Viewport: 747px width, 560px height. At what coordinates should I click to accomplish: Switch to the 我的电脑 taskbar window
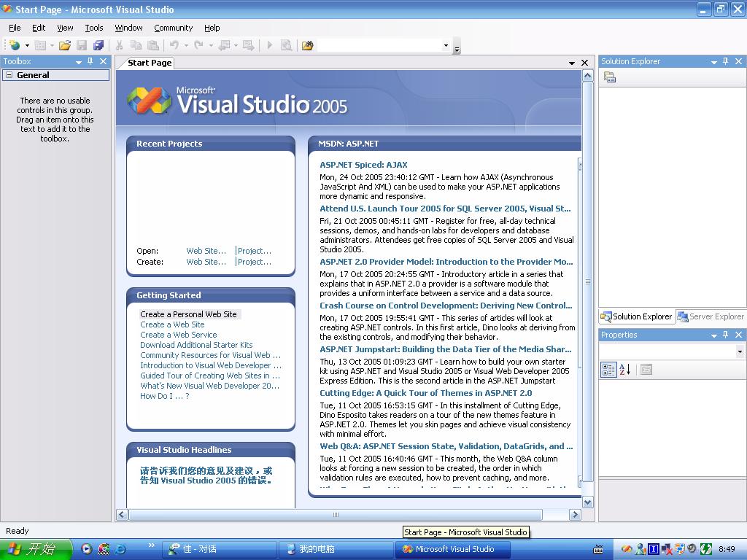tap(336, 549)
